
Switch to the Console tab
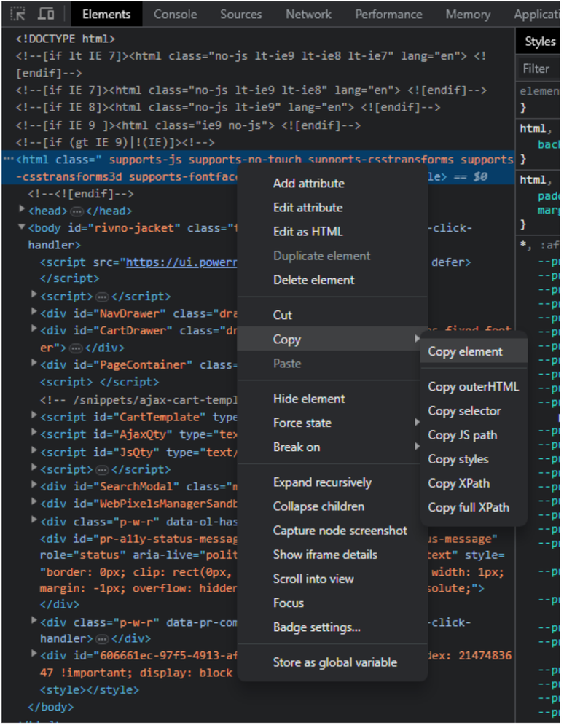[176, 15]
